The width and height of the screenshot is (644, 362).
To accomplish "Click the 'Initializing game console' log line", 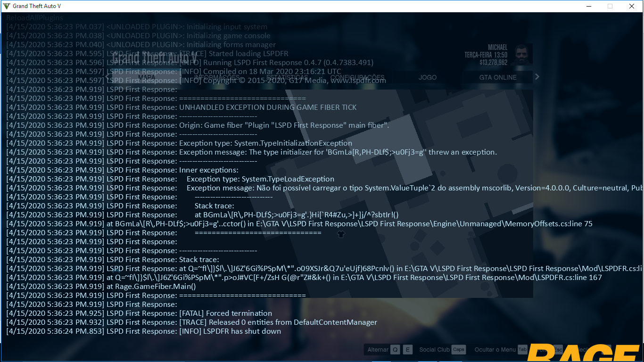I will coord(139,36).
